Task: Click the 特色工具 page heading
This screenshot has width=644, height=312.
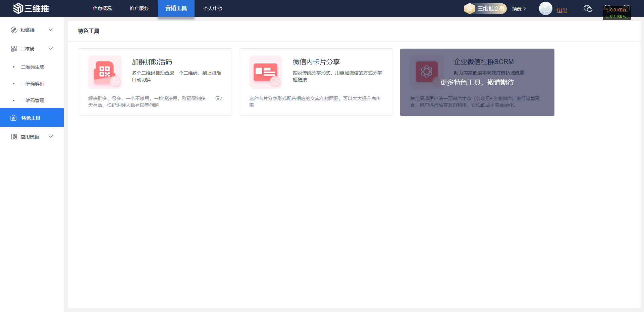Action: (x=89, y=31)
